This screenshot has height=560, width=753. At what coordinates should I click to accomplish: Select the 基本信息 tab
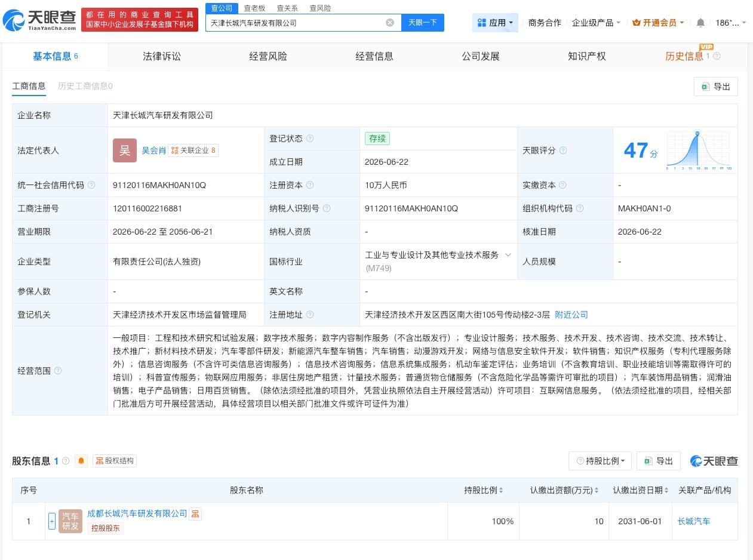pyautogui.click(x=56, y=56)
